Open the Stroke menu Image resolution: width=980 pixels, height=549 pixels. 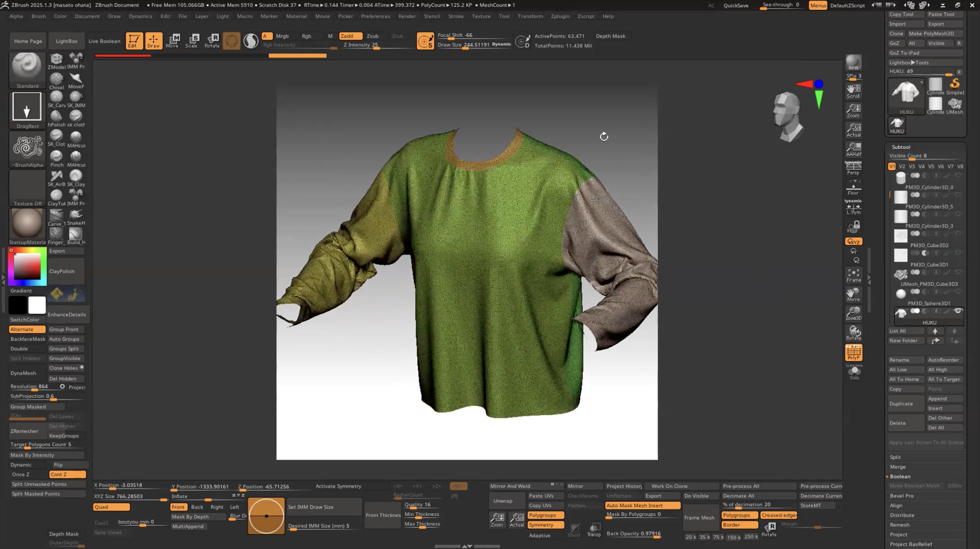455,16
